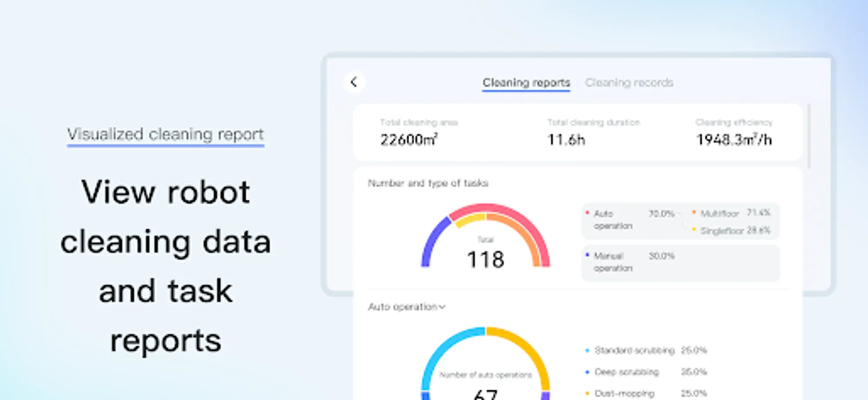Click the orange Multifloor legend dot
Image resolution: width=868 pixels, height=400 pixels.
[694, 213]
